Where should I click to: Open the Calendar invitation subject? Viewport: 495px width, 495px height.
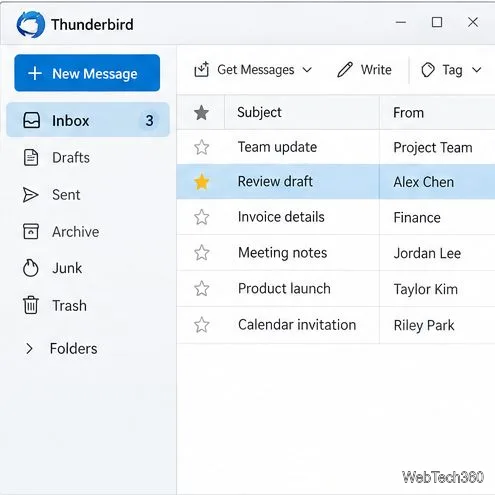(x=297, y=325)
